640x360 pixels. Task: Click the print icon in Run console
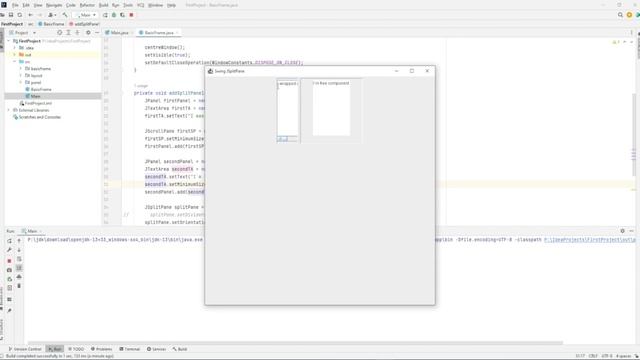(19, 277)
